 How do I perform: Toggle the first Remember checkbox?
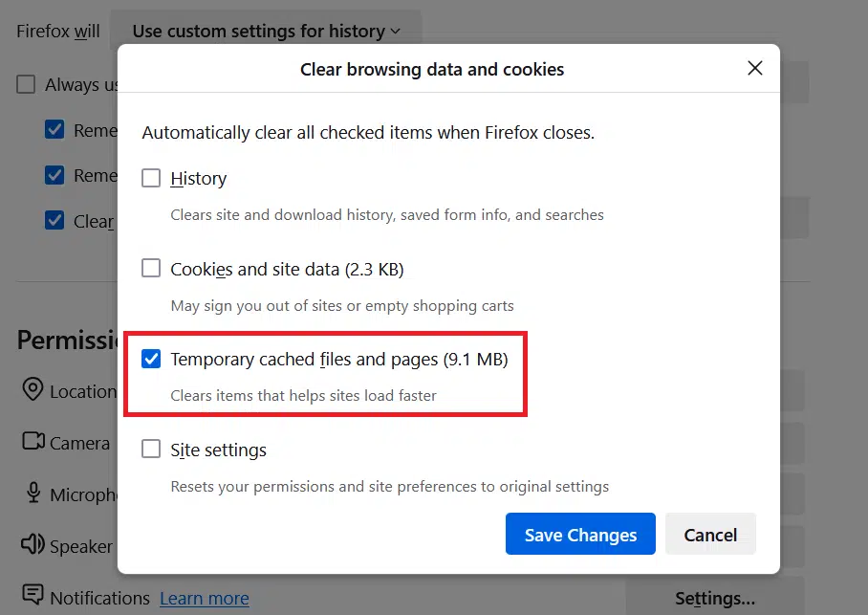(x=55, y=130)
